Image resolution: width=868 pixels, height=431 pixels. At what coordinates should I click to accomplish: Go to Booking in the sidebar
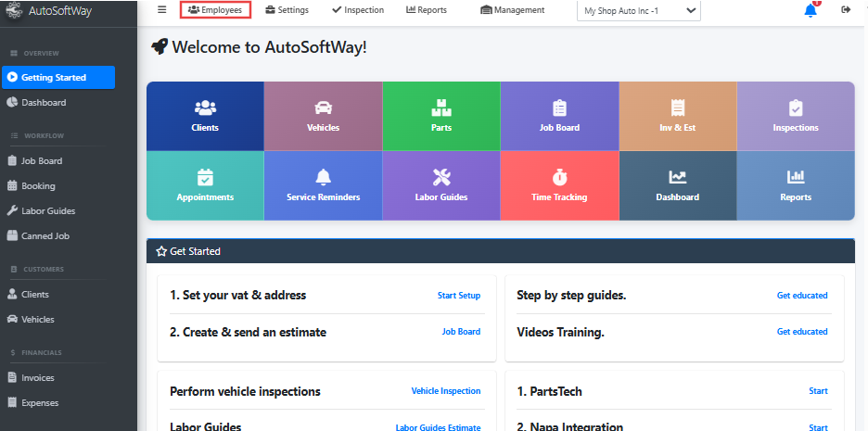(38, 185)
